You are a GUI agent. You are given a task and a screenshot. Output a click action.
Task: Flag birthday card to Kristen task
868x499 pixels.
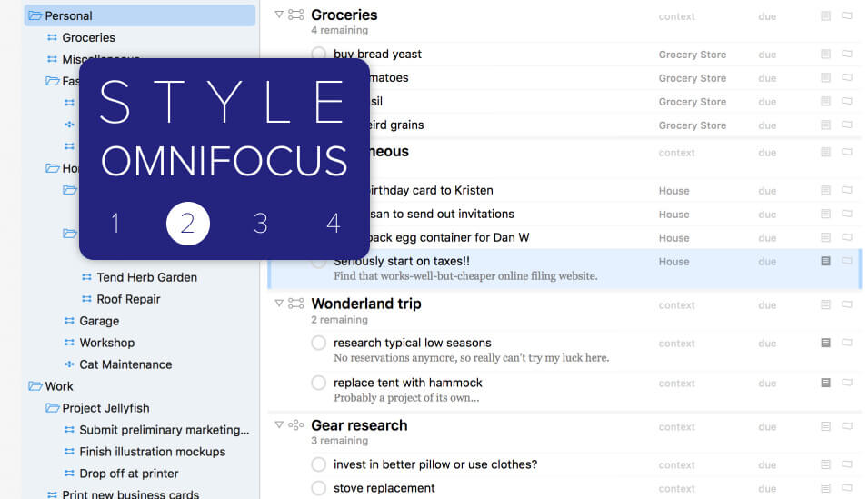click(847, 191)
